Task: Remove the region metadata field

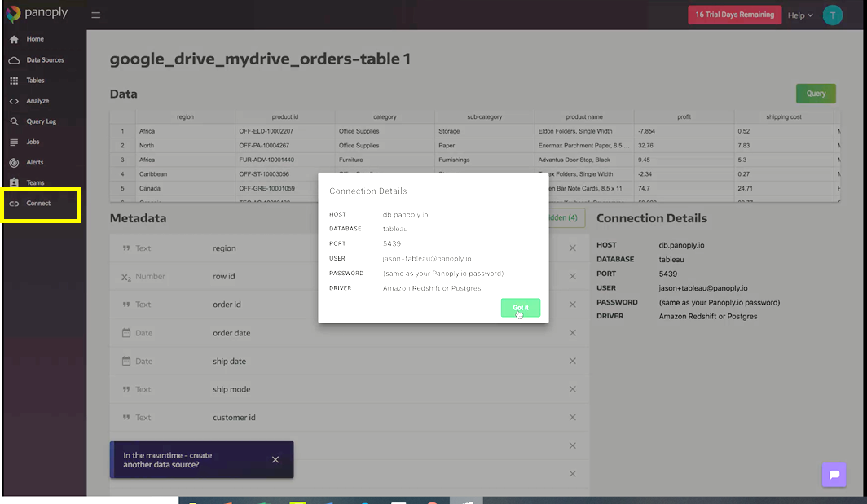Action: coord(572,248)
